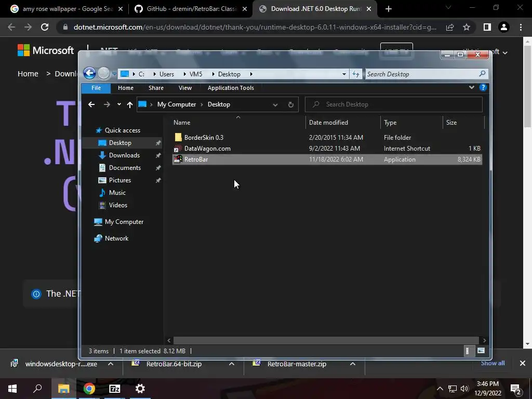The width and height of the screenshot is (532, 399).
Task: Unpin Desktop from Quick access
Action: (158, 143)
